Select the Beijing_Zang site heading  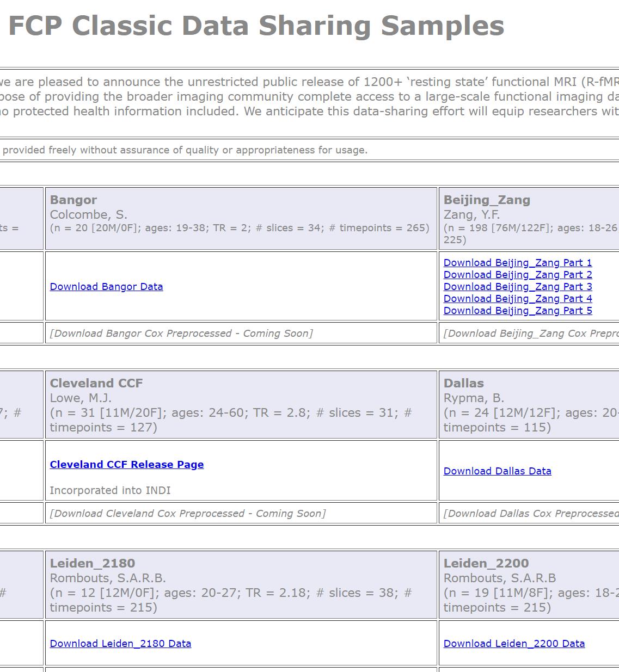(487, 200)
